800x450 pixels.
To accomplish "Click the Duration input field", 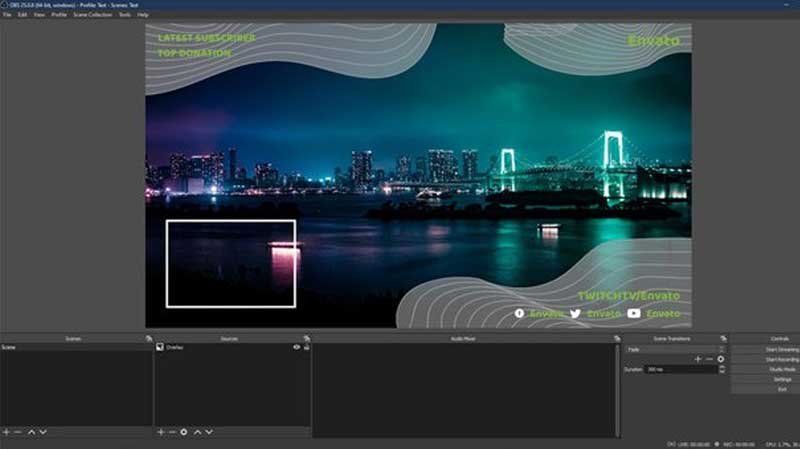I will pos(681,369).
